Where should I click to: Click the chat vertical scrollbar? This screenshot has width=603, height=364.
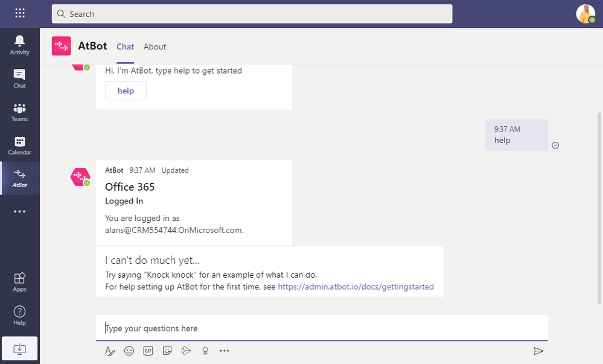click(x=599, y=208)
